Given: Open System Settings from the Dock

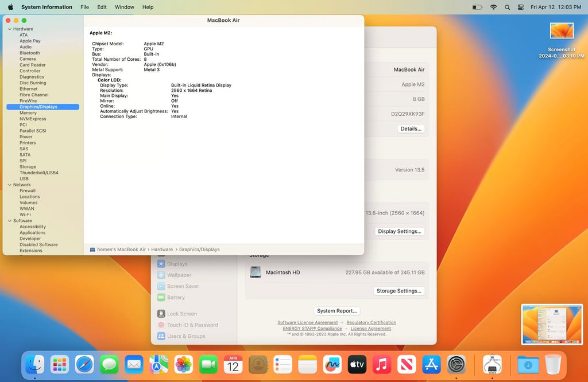Looking at the screenshot, I should coord(456,364).
